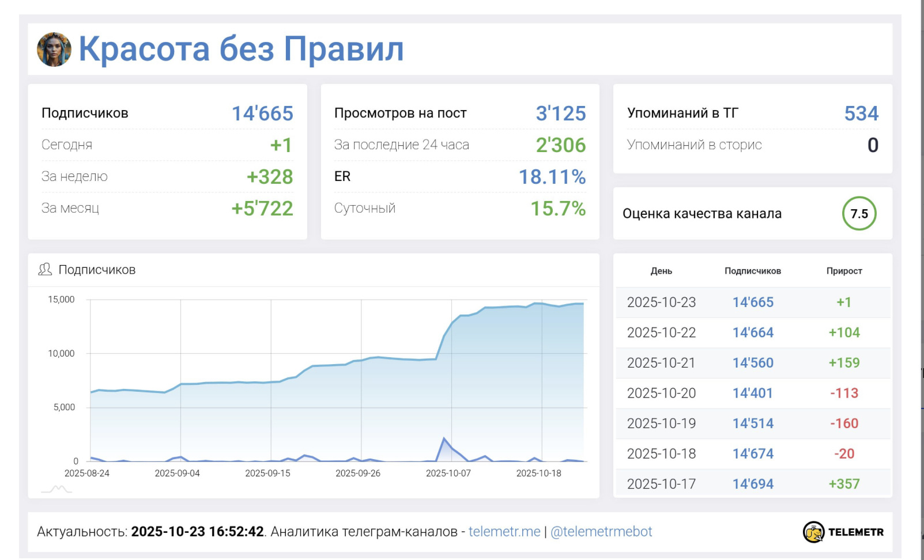Select the 2025-10-22 date in the table
Screen dimensions: 924x560
[661, 332]
